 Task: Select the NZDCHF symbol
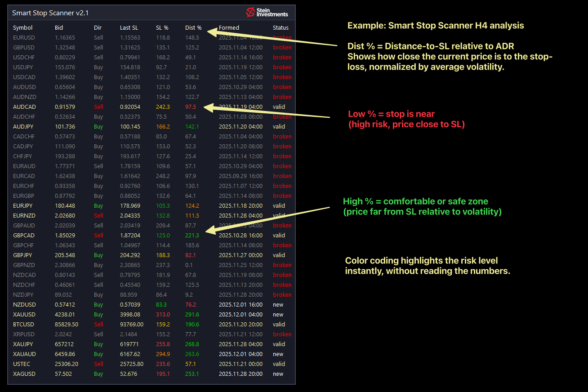24,285
